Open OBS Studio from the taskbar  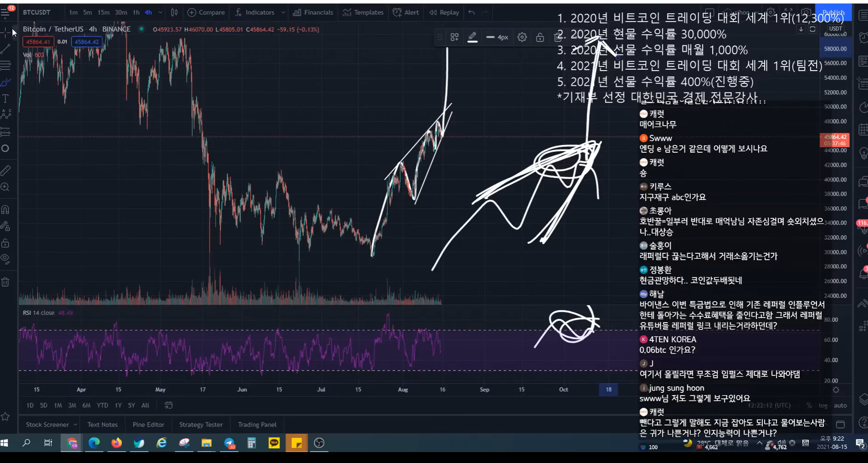pos(319,443)
